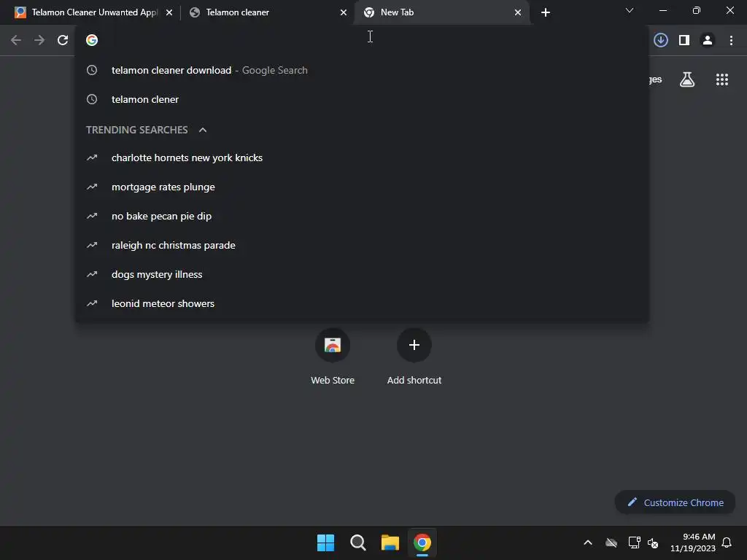Open the OneDrive tray icon
The height and width of the screenshot is (560, 747).
611,542
